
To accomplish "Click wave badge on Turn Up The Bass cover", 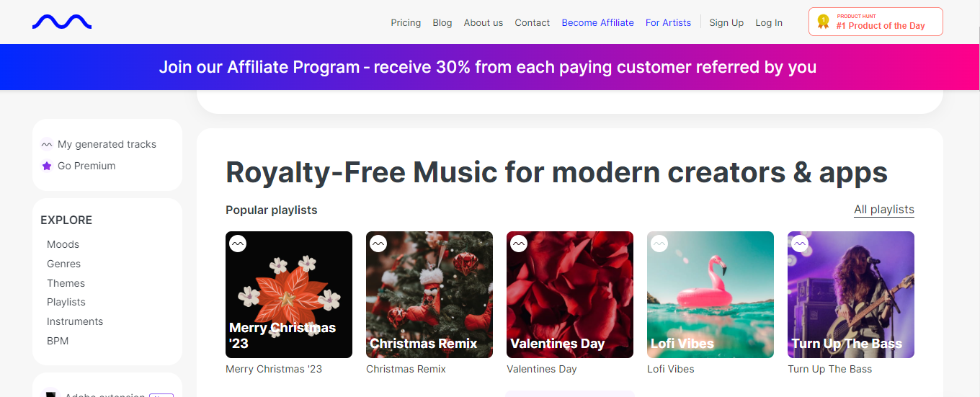I will (x=800, y=244).
